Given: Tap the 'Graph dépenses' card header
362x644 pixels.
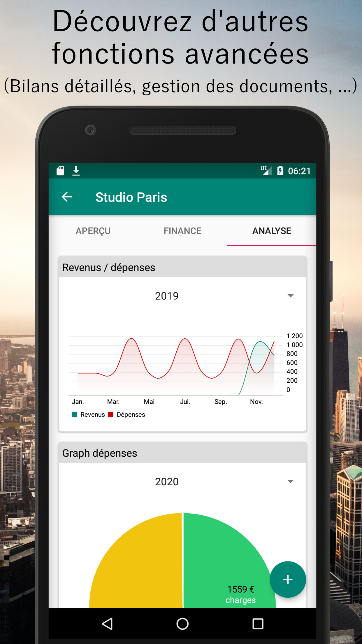Looking at the screenshot, I should [x=182, y=453].
